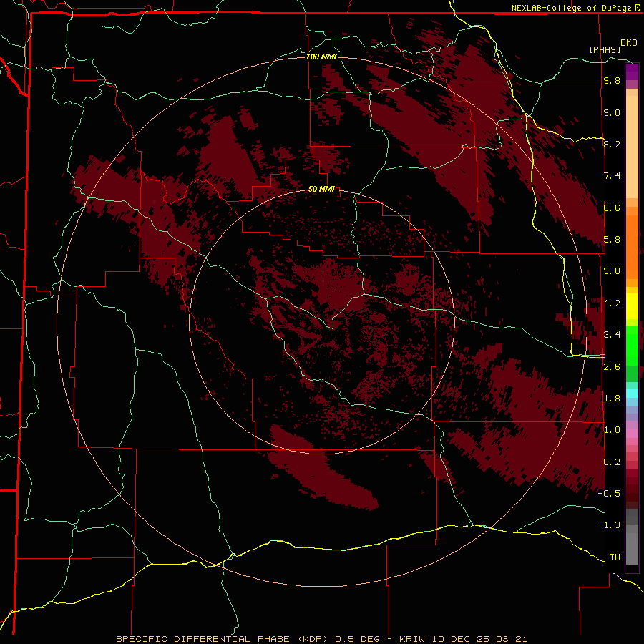Screen dimensions: 644x644
Task: Click the 9.8 legend value
Action: [612, 81]
